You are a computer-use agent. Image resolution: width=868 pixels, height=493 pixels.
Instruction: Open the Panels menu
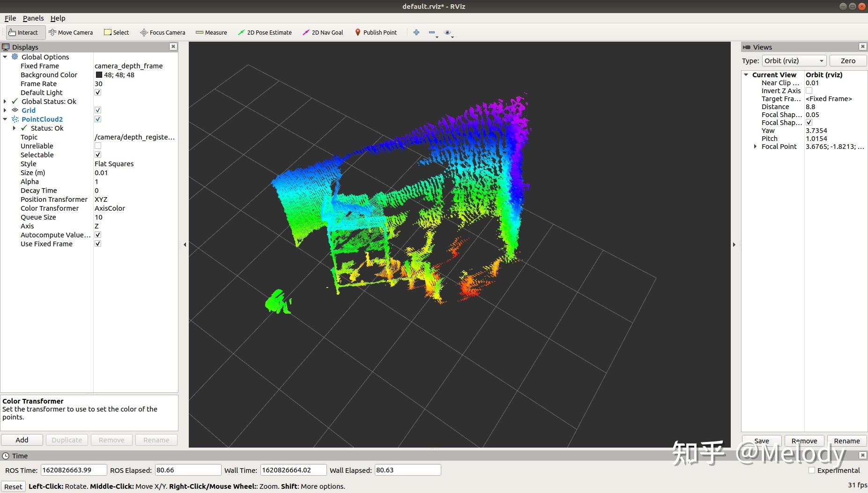click(x=33, y=18)
